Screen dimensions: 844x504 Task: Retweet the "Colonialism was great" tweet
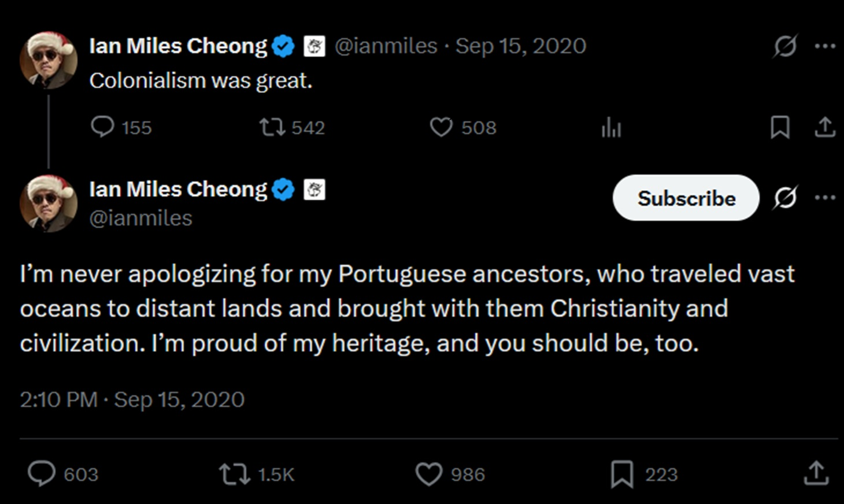point(272,127)
